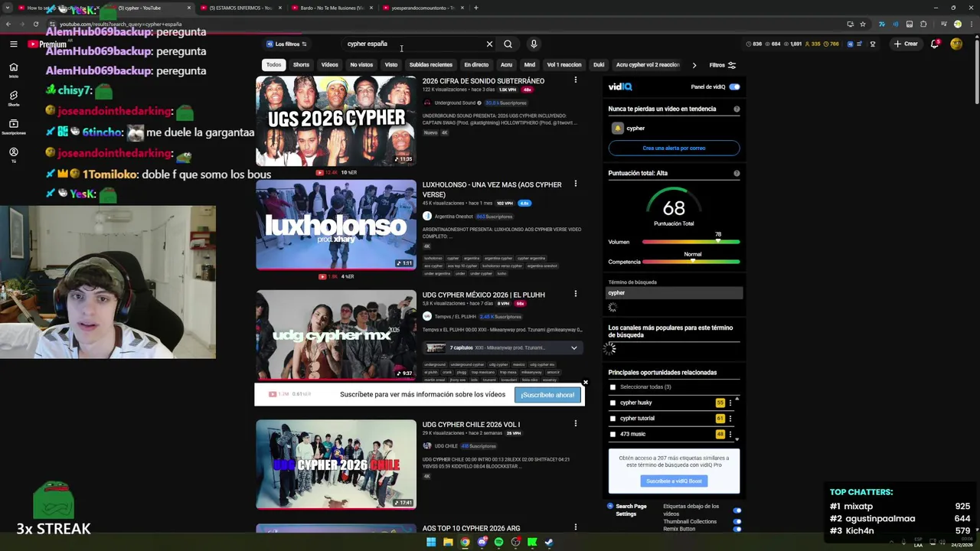Open the Los filtros vidIQ dropdown
The width and height of the screenshot is (980, 551).
(x=286, y=44)
